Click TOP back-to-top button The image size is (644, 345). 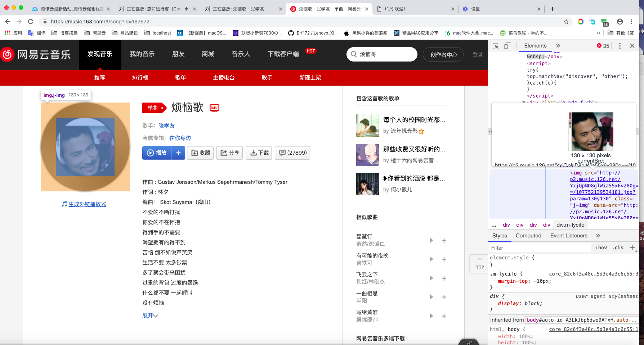coord(479,264)
